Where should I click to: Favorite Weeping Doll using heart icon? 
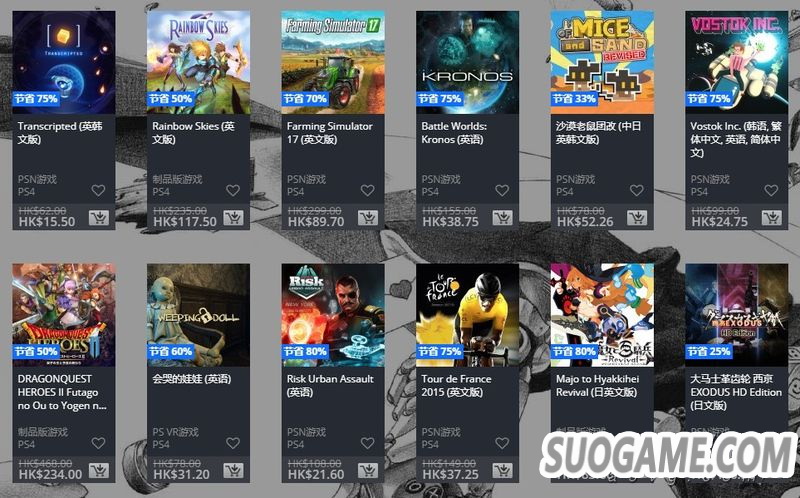[x=233, y=443]
